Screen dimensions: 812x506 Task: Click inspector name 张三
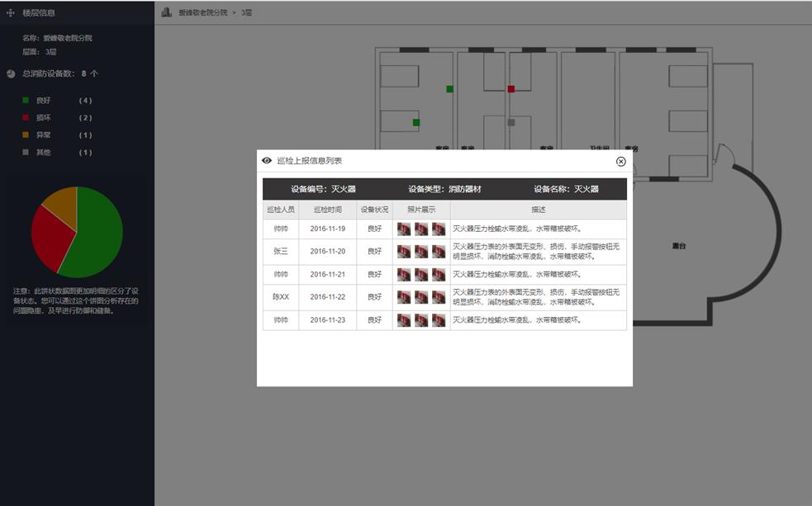tap(281, 252)
